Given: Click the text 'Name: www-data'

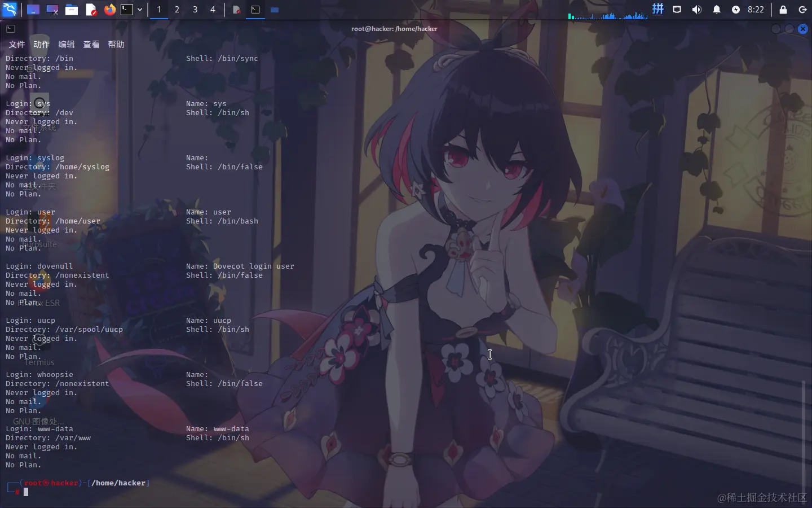Looking at the screenshot, I should tap(218, 429).
